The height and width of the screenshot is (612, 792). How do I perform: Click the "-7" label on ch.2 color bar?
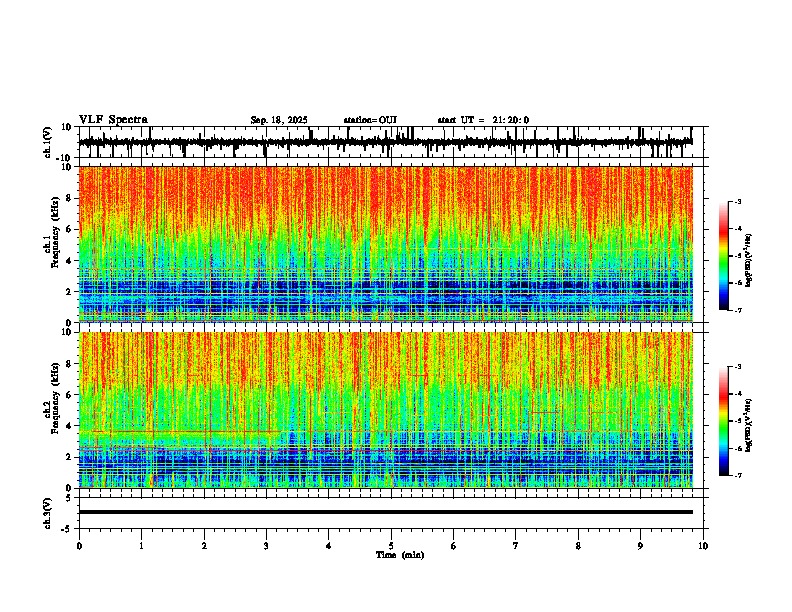[x=737, y=475]
